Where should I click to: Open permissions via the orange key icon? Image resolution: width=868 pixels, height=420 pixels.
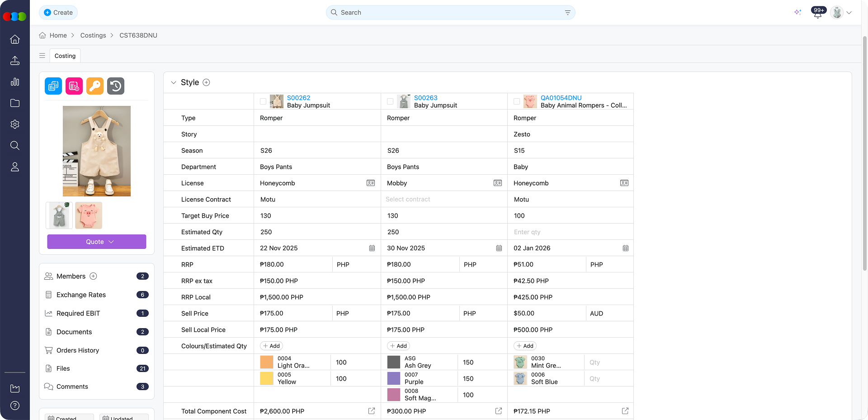(x=94, y=86)
